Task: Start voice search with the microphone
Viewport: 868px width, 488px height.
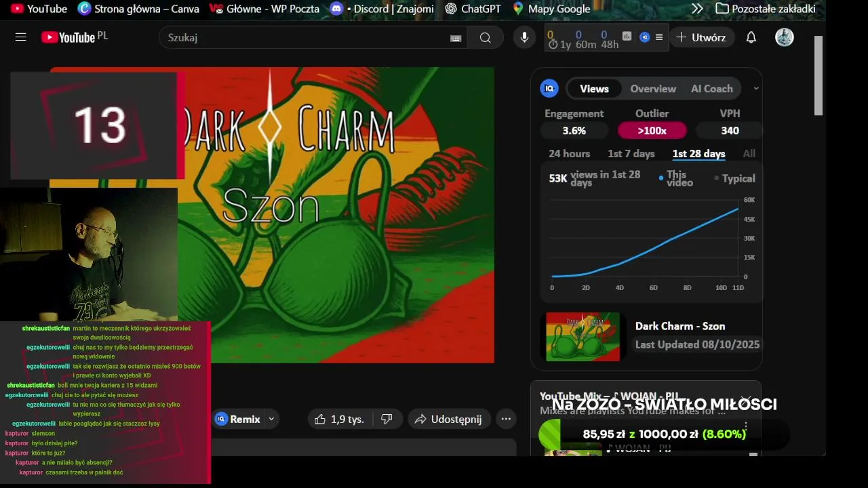Action: click(524, 37)
